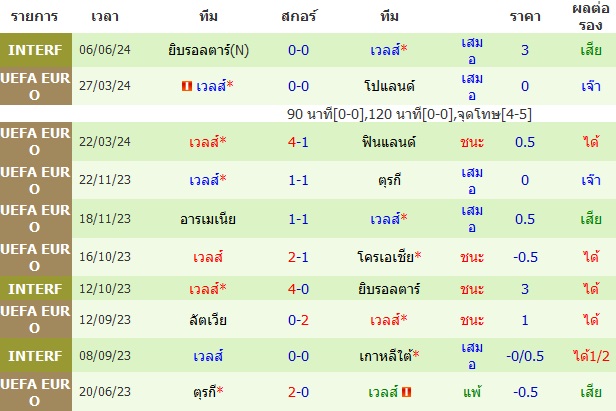Image resolution: width=616 pixels, height=411 pixels.
Task: Select the INTERF label for 06/06/24 match
Action: coord(36,50)
